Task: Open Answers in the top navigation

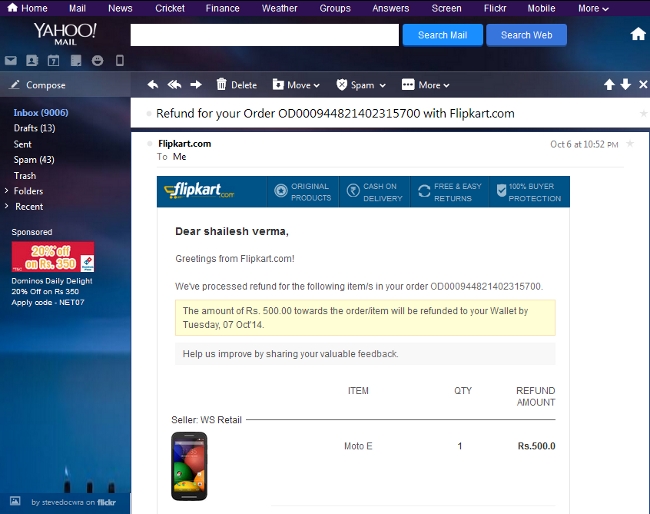Action: [x=390, y=8]
